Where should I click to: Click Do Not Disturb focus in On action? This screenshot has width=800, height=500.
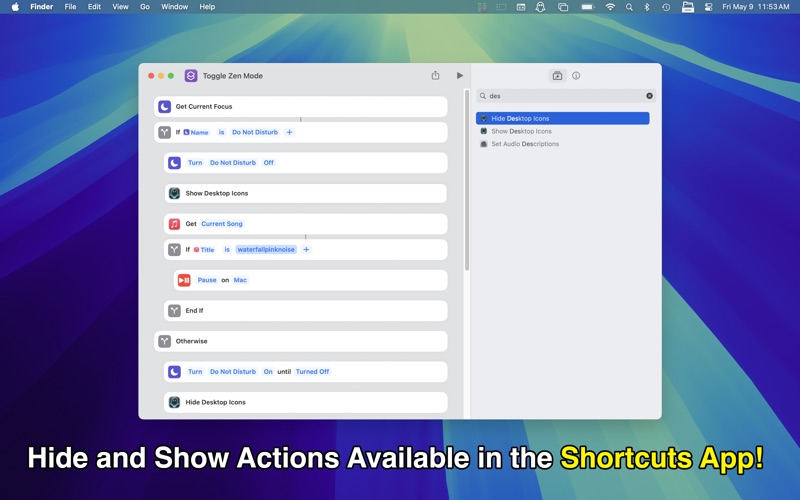pos(233,372)
